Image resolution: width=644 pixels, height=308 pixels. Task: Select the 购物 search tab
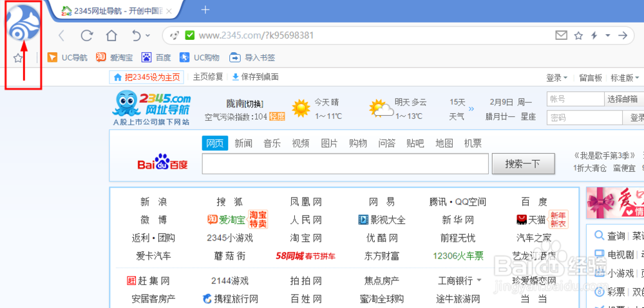click(x=357, y=143)
